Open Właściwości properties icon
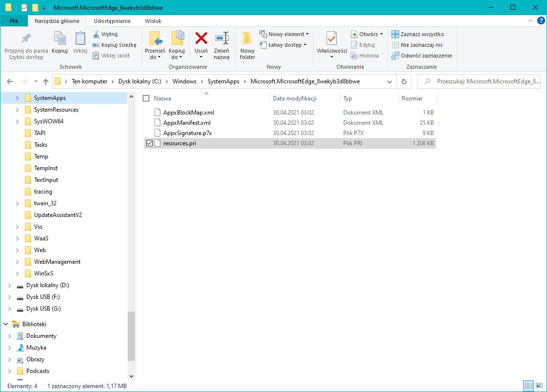The image size is (547, 392). click(332, 39)
